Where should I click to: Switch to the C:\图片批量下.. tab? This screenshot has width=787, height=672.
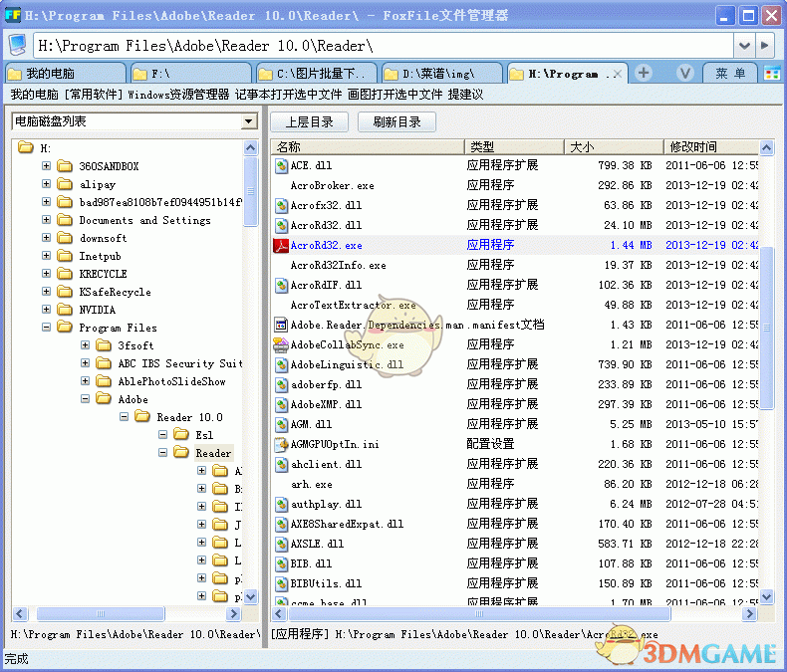click(316, 74)
